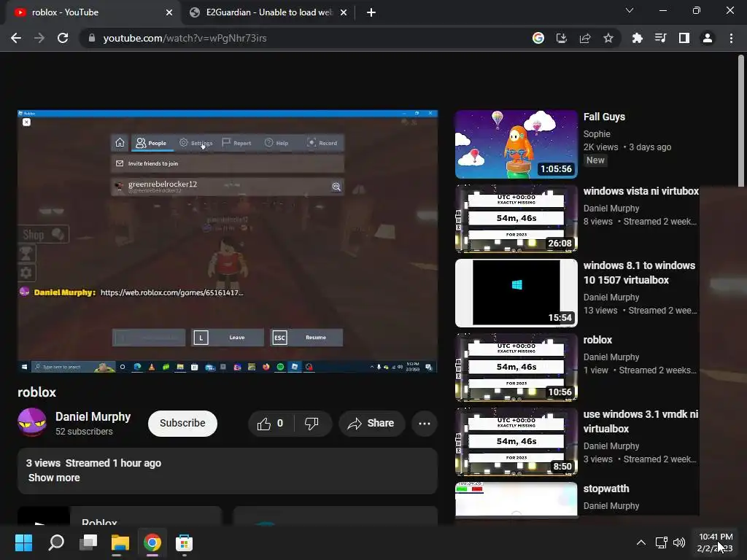Open windows vista ni virtubox thumbnail
Image resolution: width=747 pixels, height=560 pixels.
(x=516, y=219)
